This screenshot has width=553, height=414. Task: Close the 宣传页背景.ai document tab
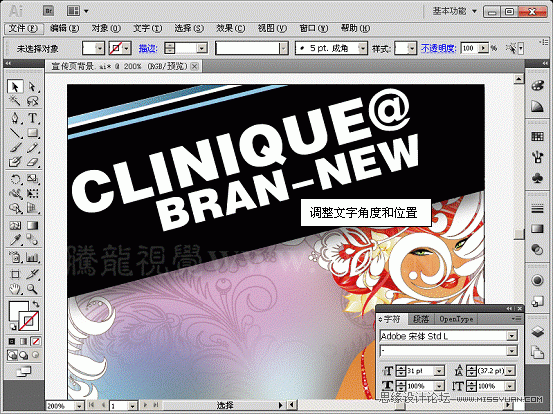[194, 66]
